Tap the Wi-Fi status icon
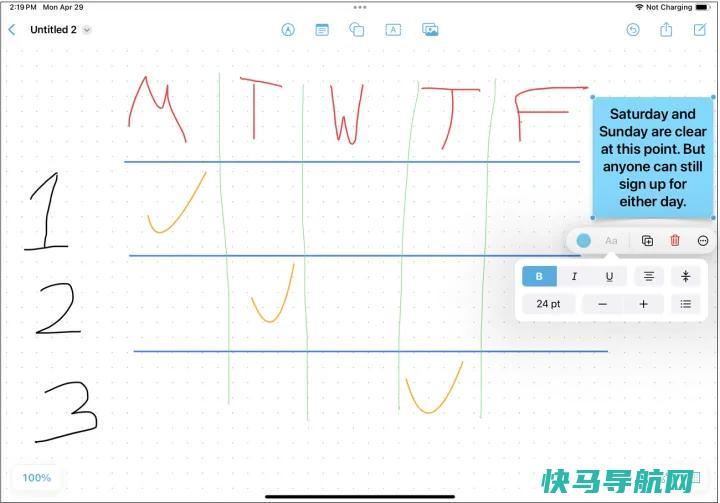 tap(639, 7)
